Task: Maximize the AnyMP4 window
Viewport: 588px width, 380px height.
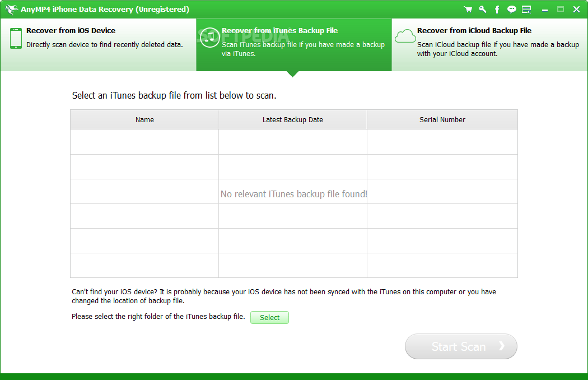Action: click(x=561, y=10)
